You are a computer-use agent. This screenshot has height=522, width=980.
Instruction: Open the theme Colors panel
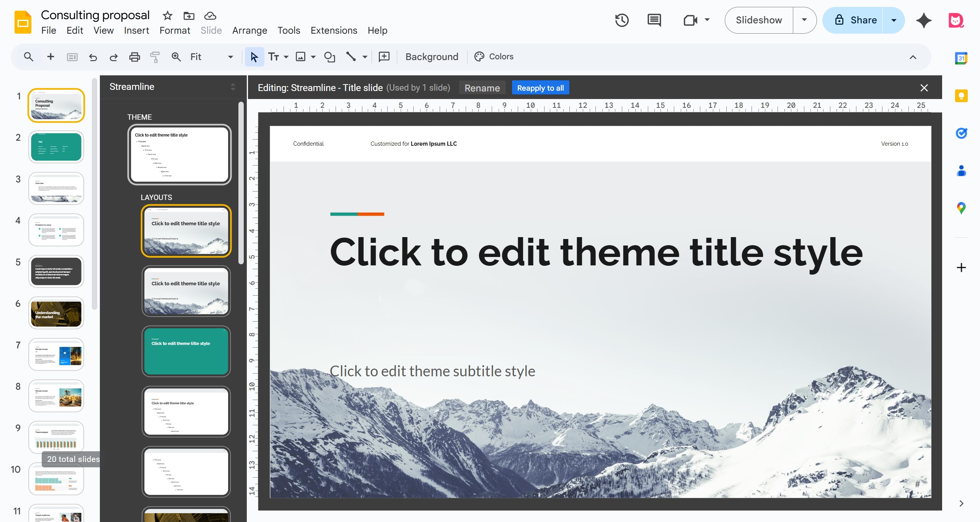[494, 57]
